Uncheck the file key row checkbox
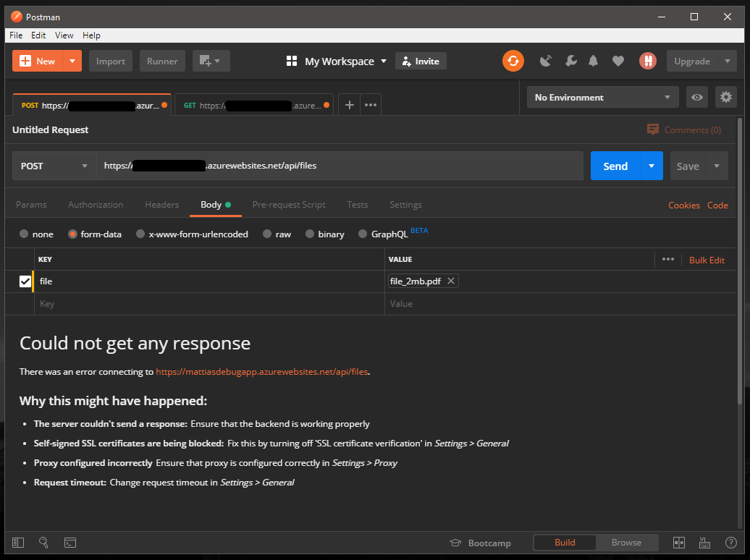This screenshot has width=750, height=560. point(25,281)
